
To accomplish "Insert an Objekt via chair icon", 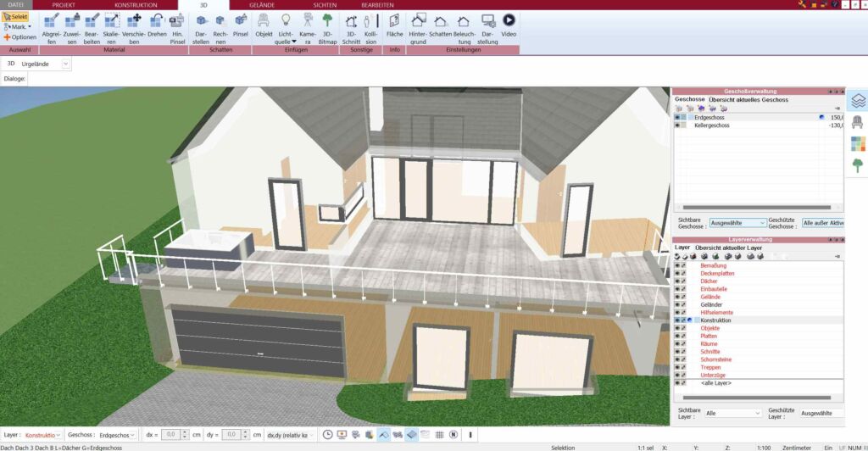I will click(264, 25).
